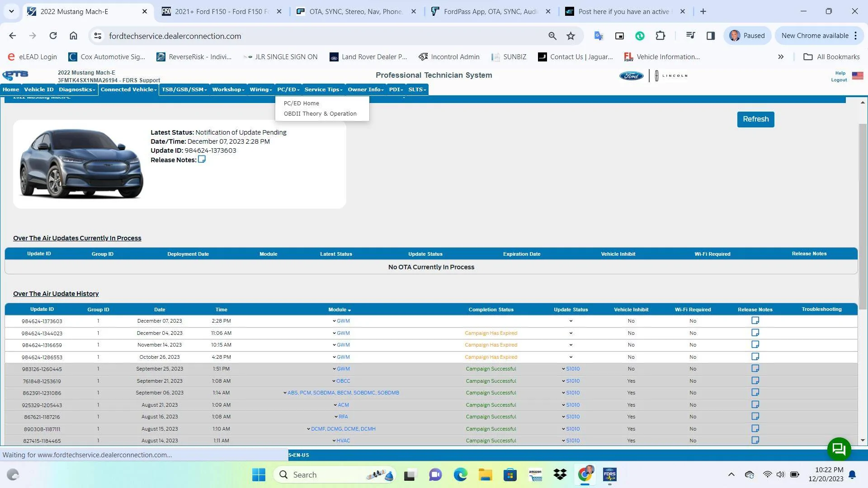868x488 pixels.
Task: Bookmark this page with star icon
Action: click(x=571, y=36)
